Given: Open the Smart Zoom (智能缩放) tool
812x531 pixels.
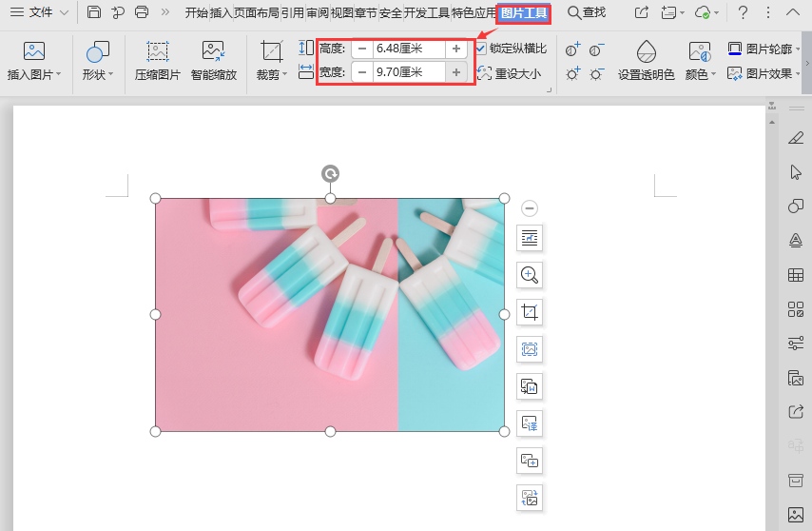Looking at the screenshot, I should (213, 52).
